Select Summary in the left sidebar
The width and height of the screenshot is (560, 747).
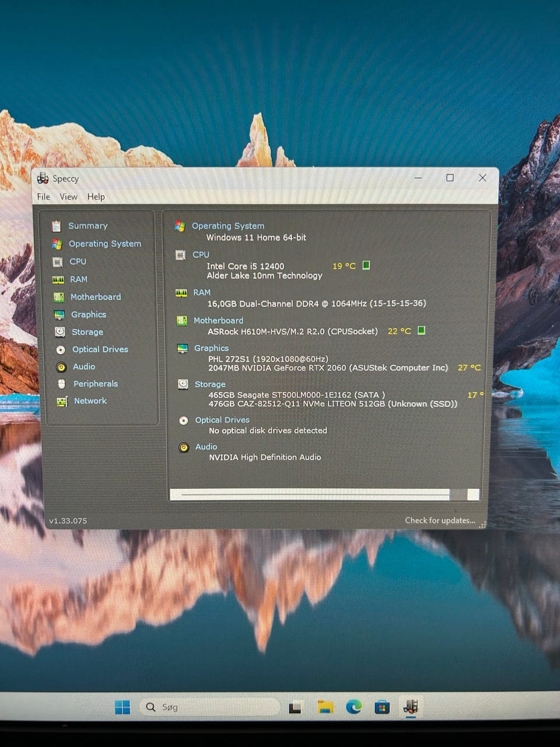pyautogui.click(x=87, y=226)
